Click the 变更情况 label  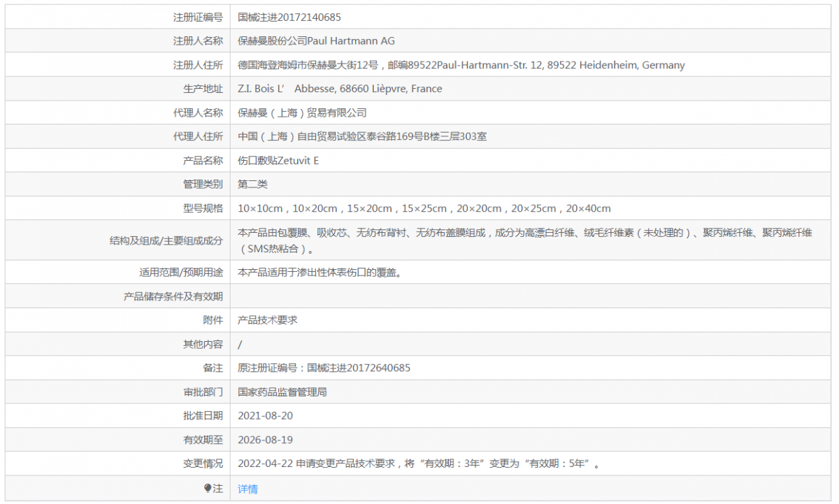click(203, 464)
